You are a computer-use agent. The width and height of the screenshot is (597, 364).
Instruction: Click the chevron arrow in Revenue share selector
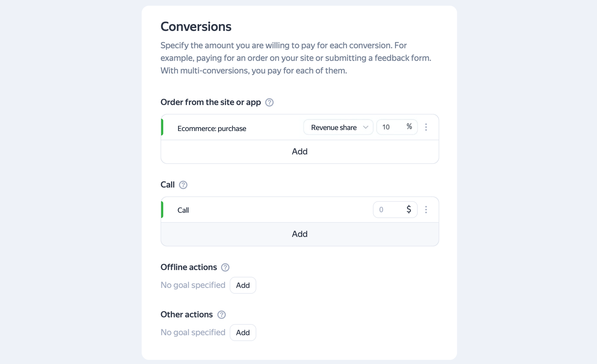(365, 127)
